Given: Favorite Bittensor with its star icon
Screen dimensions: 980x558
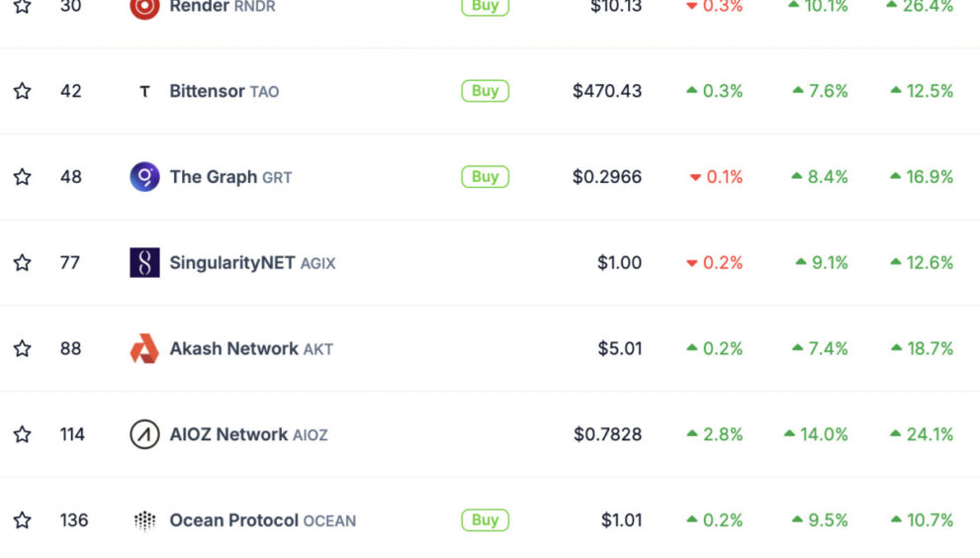Looking at the screenshot, I should pos(23,91).
